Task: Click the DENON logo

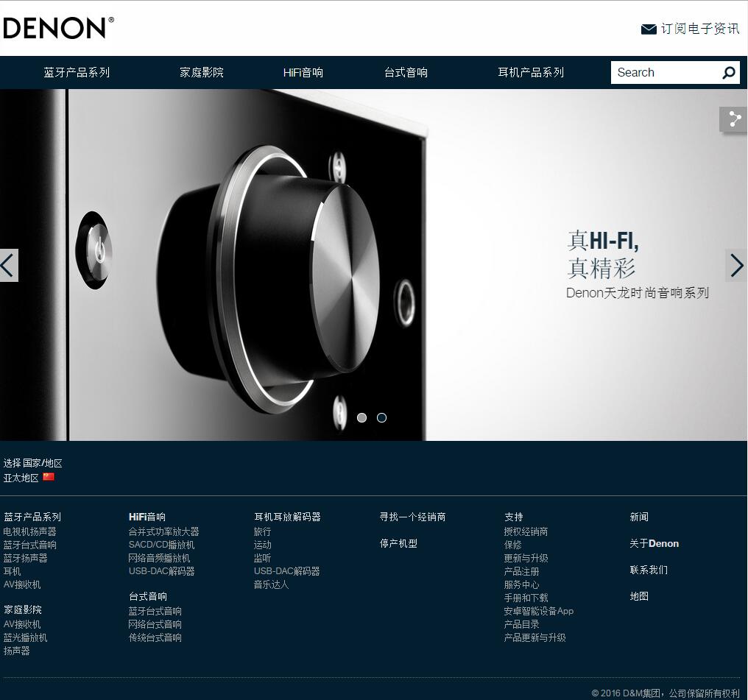Action: point(58,28)
